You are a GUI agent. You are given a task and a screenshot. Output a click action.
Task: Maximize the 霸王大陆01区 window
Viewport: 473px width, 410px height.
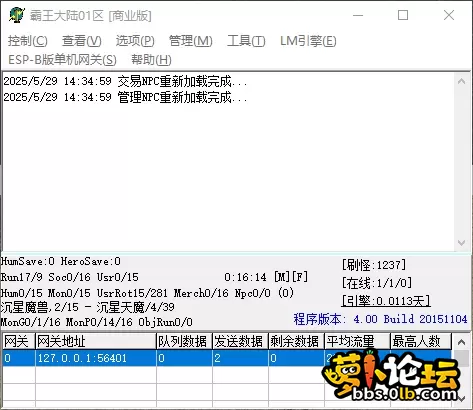point(403,15)
